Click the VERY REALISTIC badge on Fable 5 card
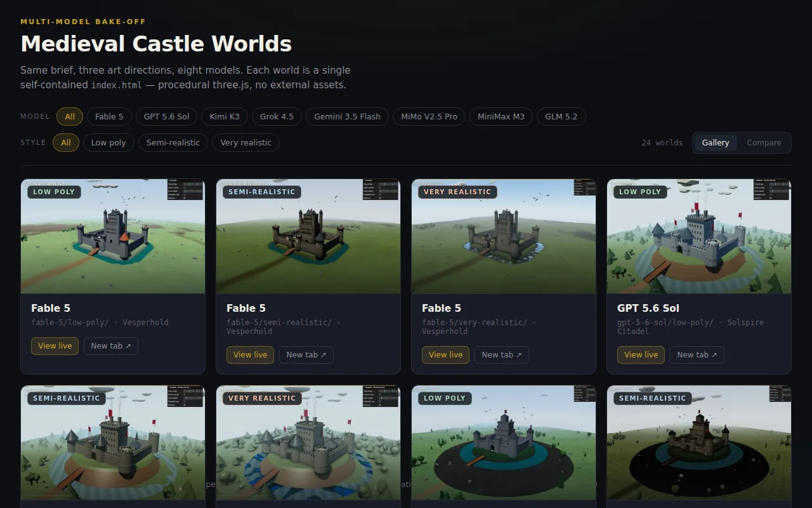The width and height of the screenshot is (812, 508). click(457, 192)
